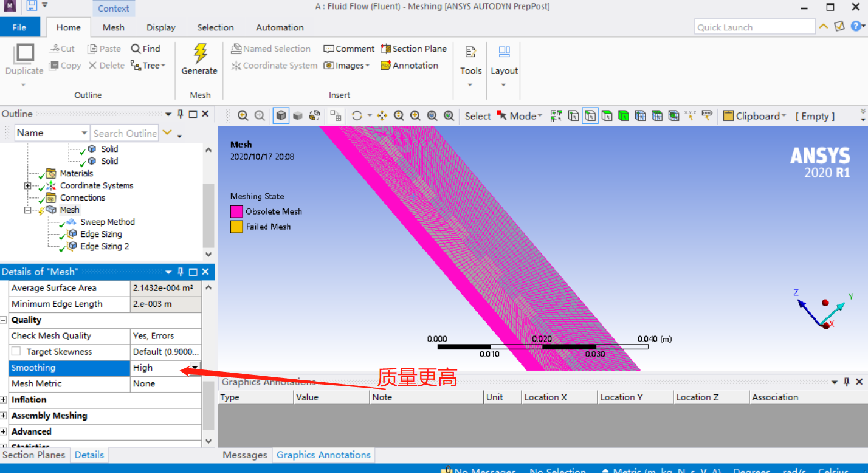Open the Find tool

pos(146,49)
